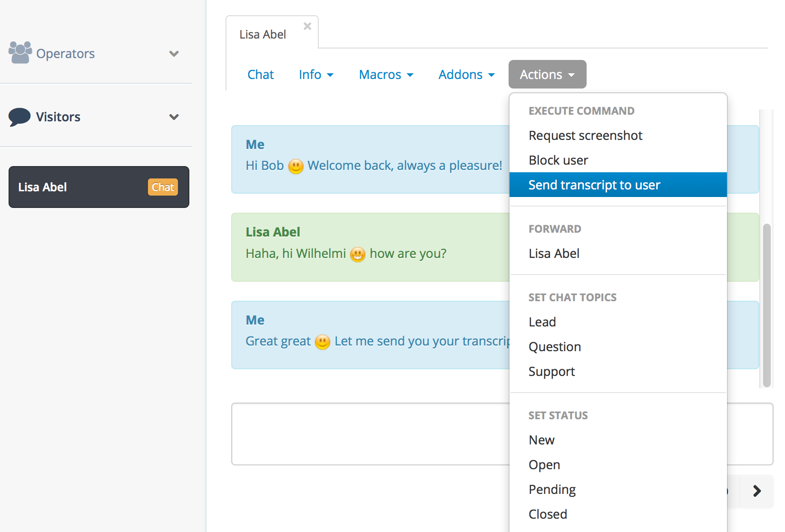The height and width of the screenshot is (532, 785).
Task: Set status to Closed
Action: click(618, 514)
